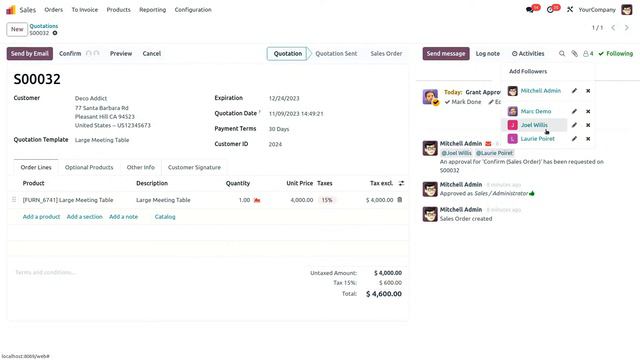Edit Mitchell Admin follower subscription
This screenshot has width=640, height=360.
[574, 91]
